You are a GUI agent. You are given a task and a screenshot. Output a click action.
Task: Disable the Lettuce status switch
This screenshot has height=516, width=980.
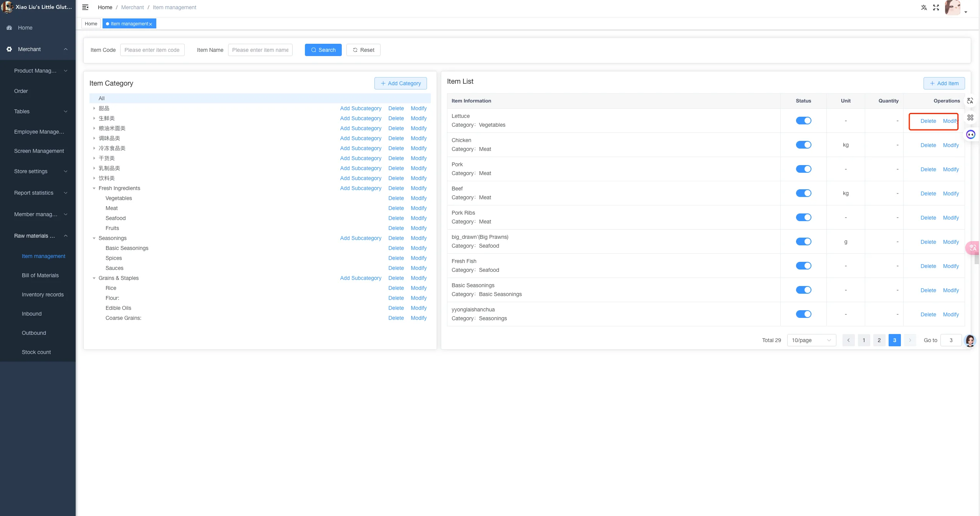coord(803,121)
